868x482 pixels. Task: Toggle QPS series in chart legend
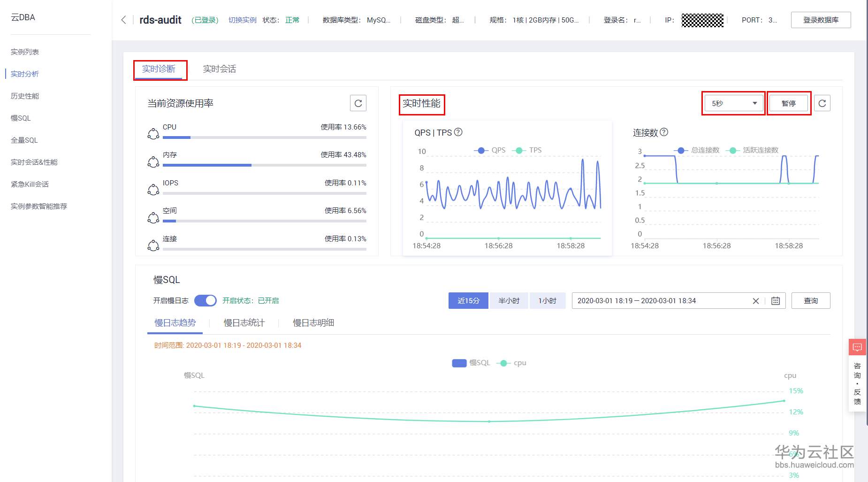click(490, 150)
